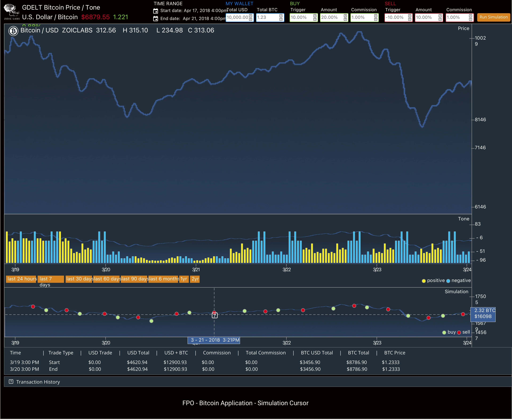Click lower stepper icon in Sell Commission field
This screenshot has height=420, width=512.
point(470,19)
